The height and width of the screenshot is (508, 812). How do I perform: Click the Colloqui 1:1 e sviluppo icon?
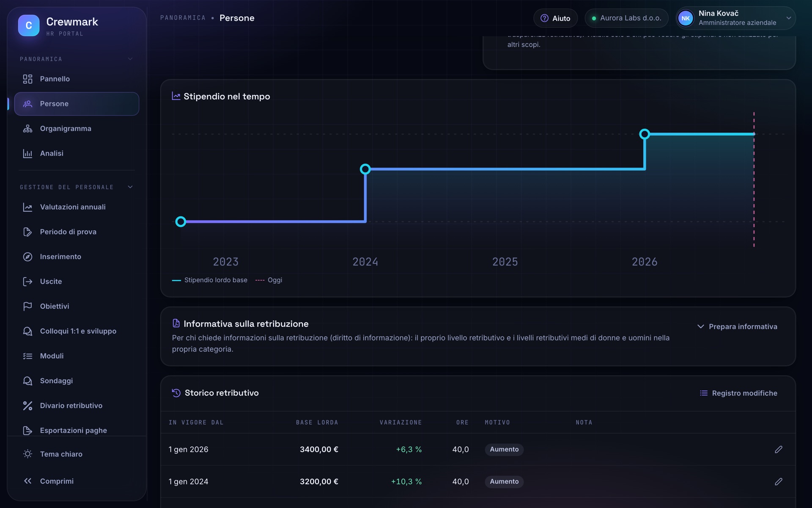pyautogui.click(x=27, y=331)
